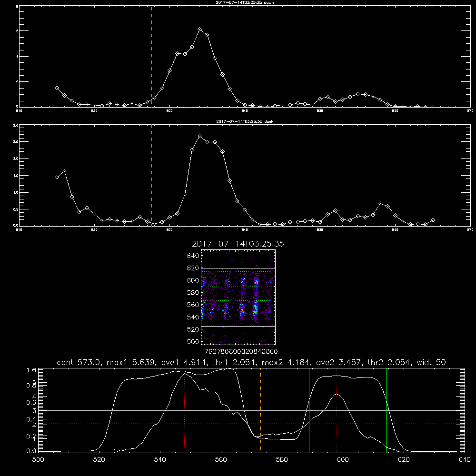This screenshot has height=476, width=476.
Task: Click the green boundary line near 614 in bottom plot
Action: coord(386,410)
